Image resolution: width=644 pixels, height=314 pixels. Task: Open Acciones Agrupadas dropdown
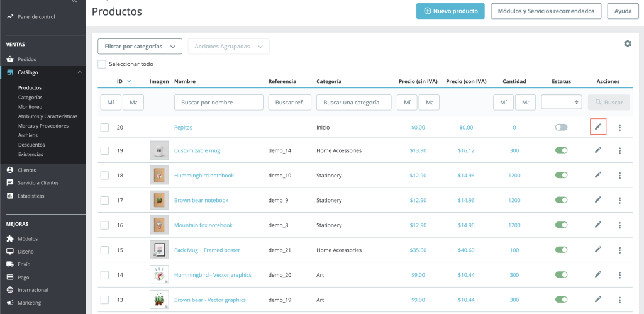tap(229, 47)
